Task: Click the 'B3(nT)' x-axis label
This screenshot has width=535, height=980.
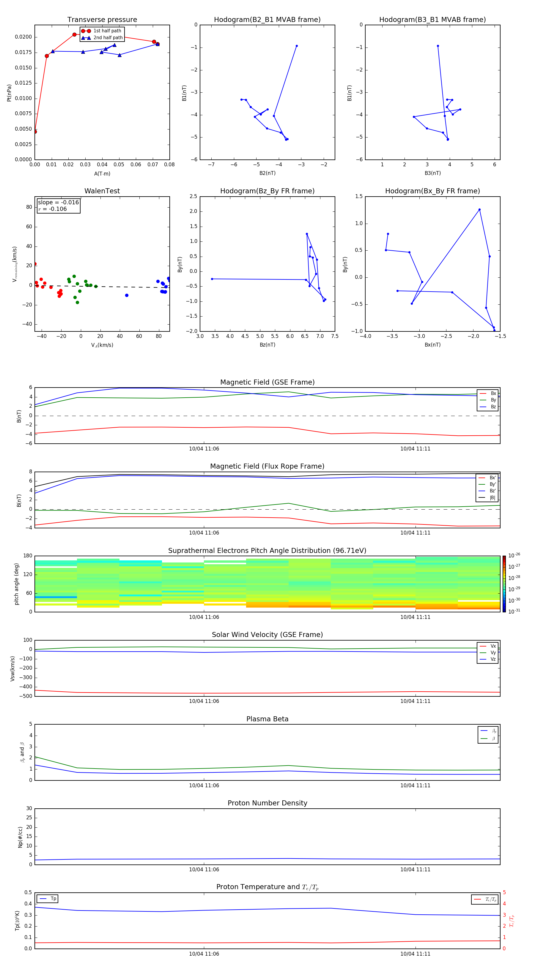Action: tap(432, 173)
